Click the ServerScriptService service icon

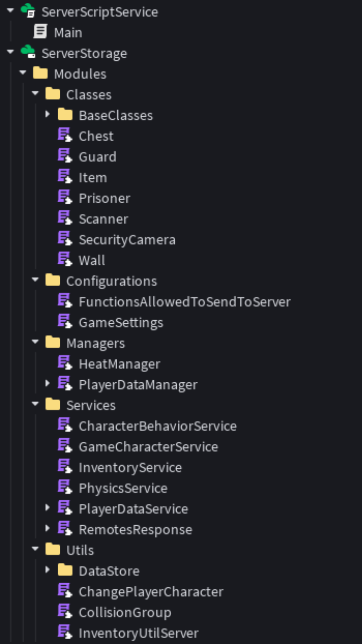[x=28, y=11]
